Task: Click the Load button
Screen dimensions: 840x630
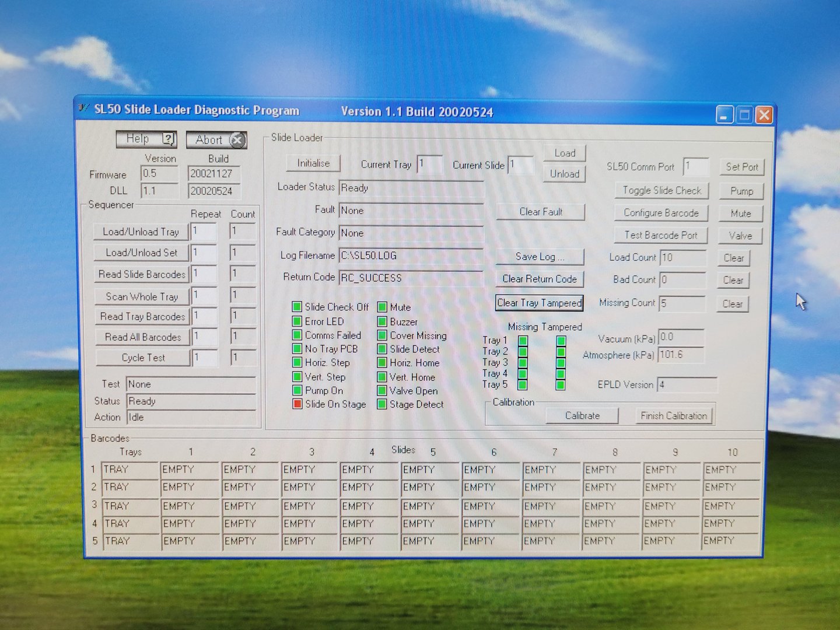Action: click(x=563, y=153)
